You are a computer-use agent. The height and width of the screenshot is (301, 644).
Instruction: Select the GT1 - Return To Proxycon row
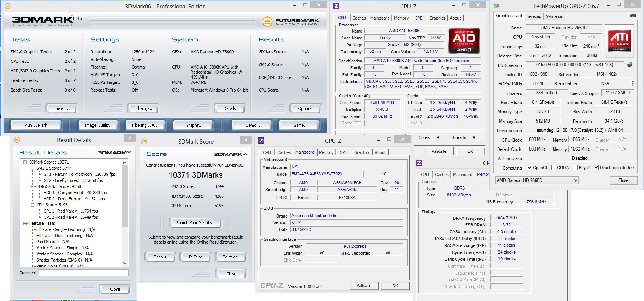(x=79, y=174)
